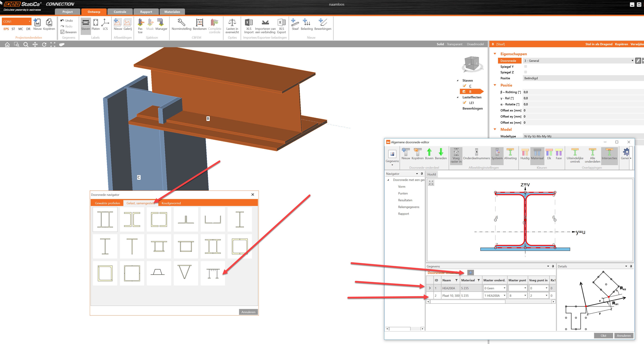Open the CON1 project item dropdown
Viewport: 644px width, 344px height.
point(29,22)
